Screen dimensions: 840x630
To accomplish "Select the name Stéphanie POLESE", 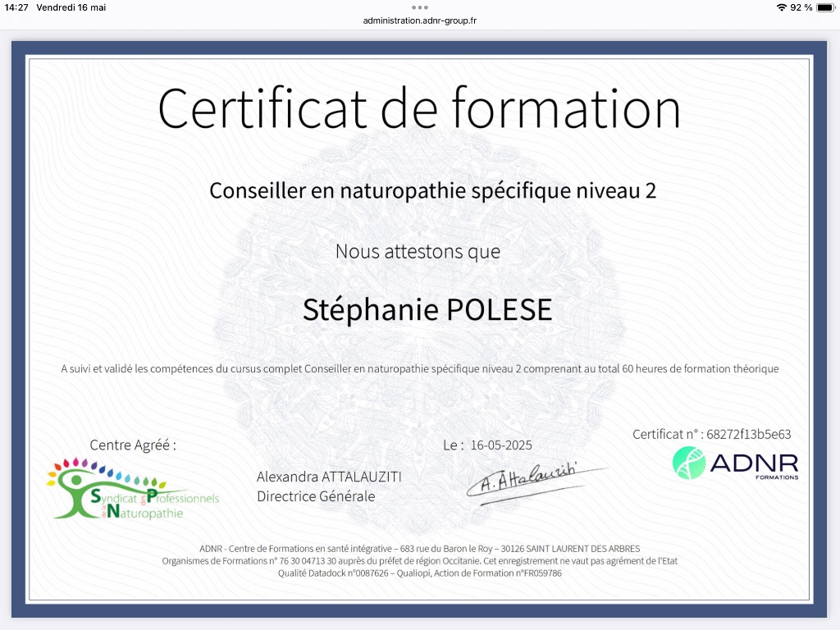I will (x=427, y=309).
